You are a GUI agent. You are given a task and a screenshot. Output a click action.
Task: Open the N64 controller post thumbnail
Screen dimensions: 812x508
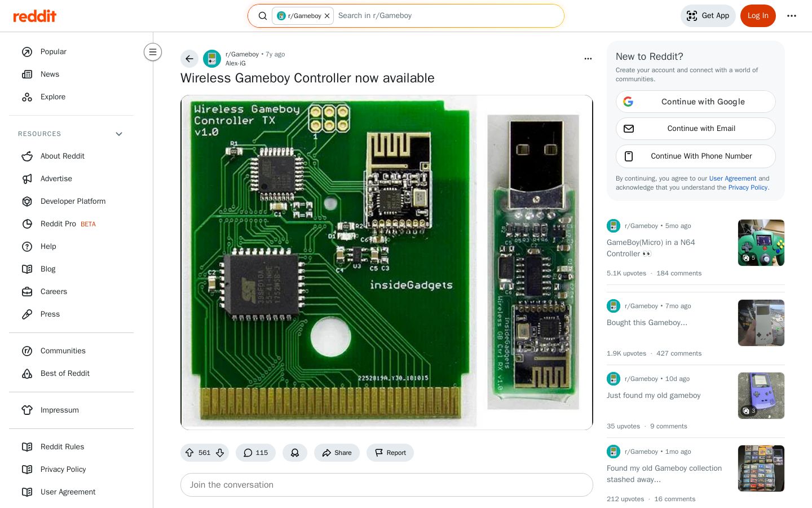[x=761, y=243]
